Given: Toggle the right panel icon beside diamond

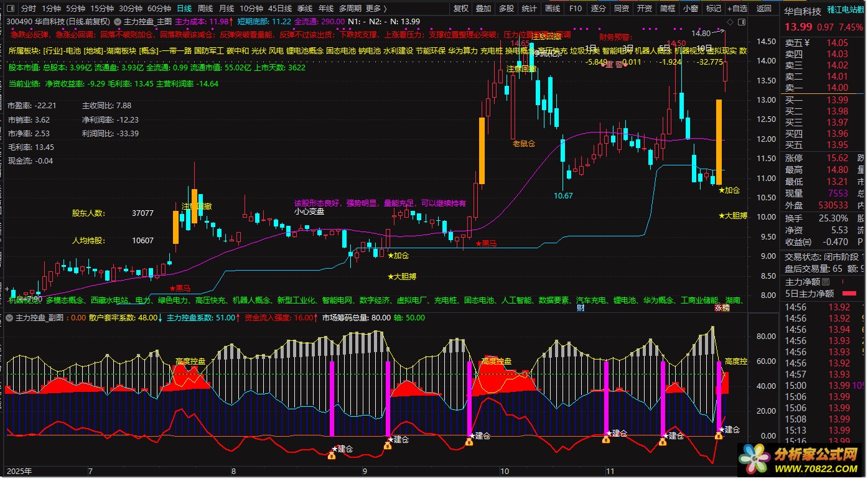Looking at the screenshot, I should pyautogui.click(x=742, y=22).
